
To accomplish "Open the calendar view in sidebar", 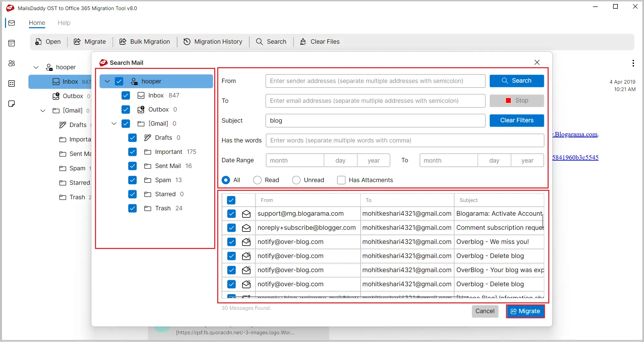I will click(12, 43).
